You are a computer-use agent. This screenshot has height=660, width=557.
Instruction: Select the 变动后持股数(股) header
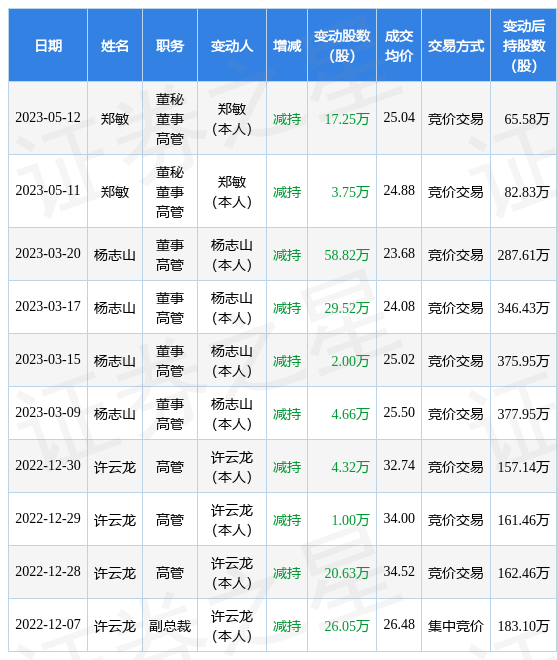point(523,45)
